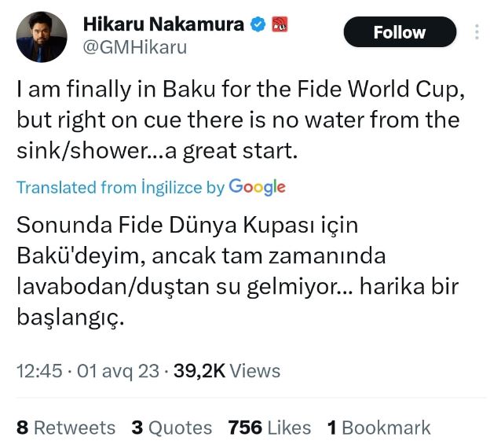
Task: Click the 'sink/shower...a great start.' line
Action: click(x=157, y=152)
